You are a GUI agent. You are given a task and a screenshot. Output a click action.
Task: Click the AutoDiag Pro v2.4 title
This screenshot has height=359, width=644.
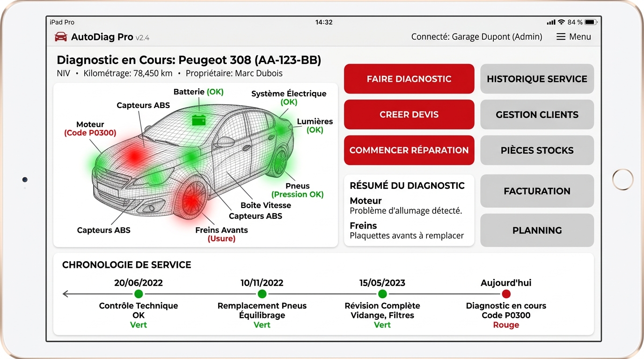click(x=110, y=37)
